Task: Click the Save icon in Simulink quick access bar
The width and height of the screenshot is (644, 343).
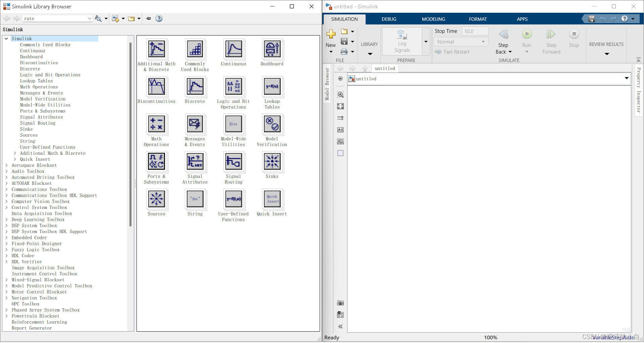Action: [x=592, y=19]
